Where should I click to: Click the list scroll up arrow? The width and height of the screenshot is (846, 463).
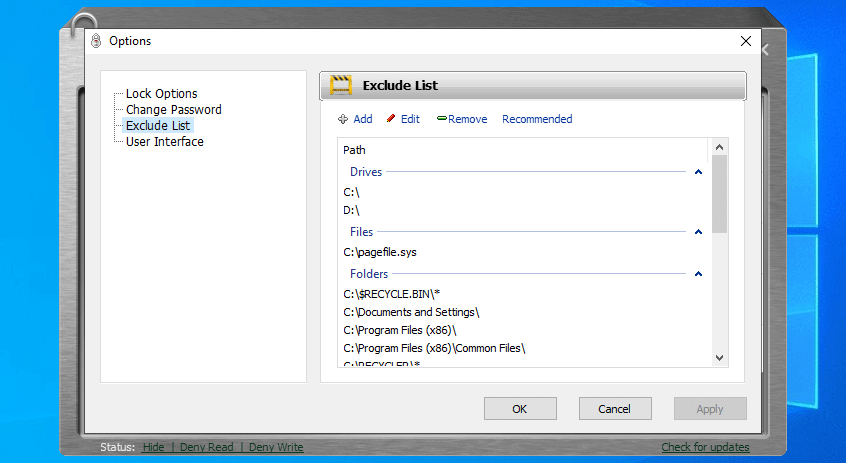tap(719, 147)
